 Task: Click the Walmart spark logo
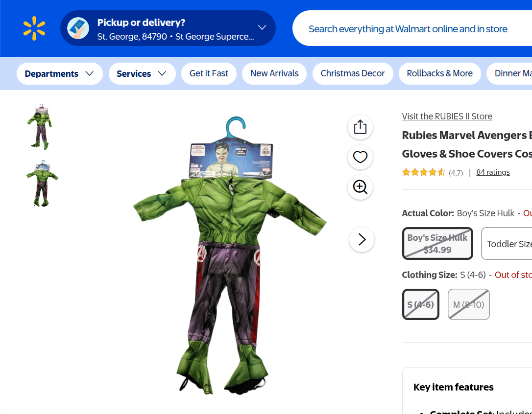(x=34, y=28)
